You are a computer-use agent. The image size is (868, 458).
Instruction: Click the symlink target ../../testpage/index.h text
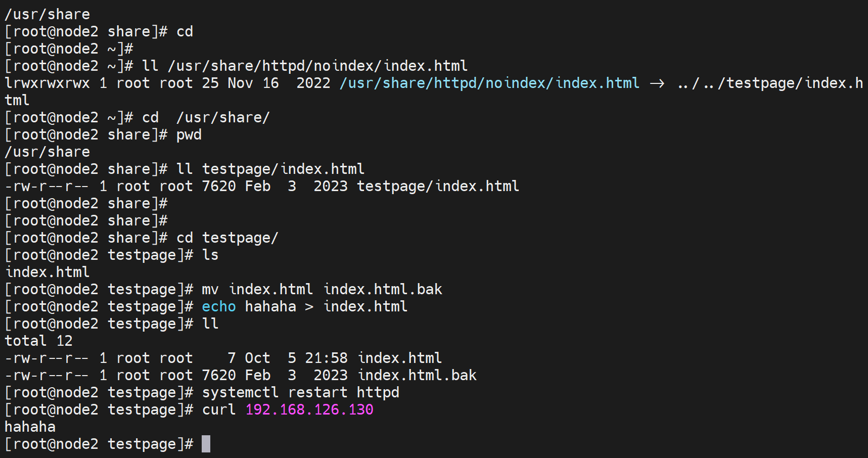[769, 83]
